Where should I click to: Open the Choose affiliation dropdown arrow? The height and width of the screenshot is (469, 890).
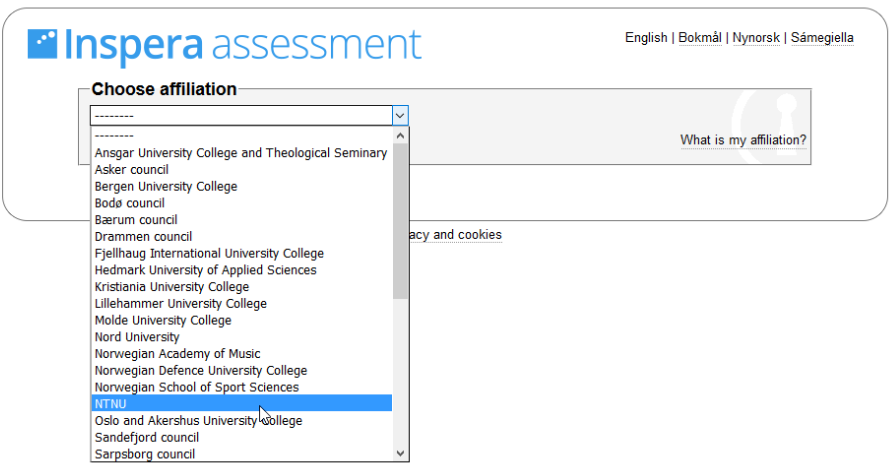pyautogui.click(x=400, y=116)
